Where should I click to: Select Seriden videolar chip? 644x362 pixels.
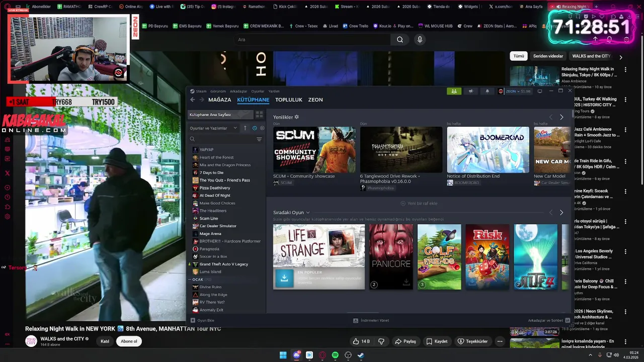[548, 56]
